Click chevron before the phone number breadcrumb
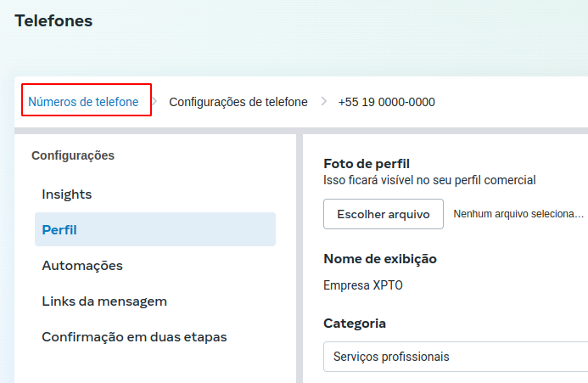Screen dimensions: 588x383 324,101
